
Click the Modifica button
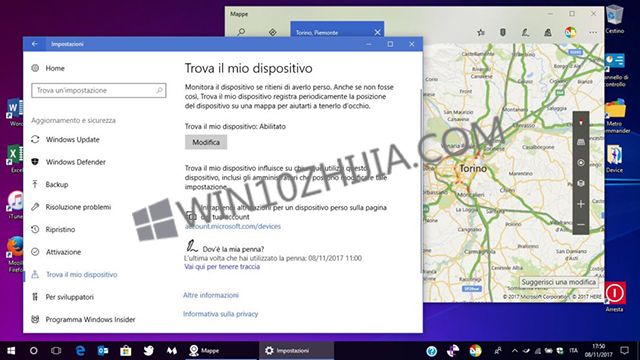click(x=206, y=142)
